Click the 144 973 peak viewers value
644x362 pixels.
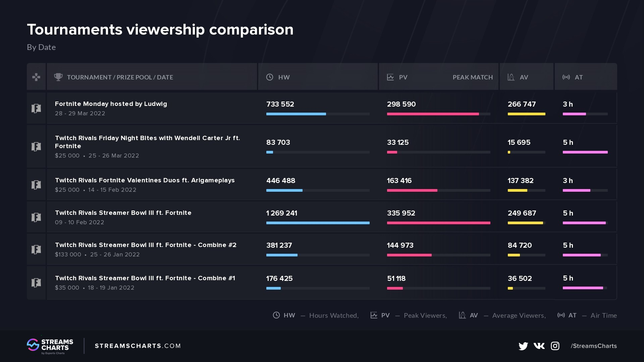(x=400, y=245)
